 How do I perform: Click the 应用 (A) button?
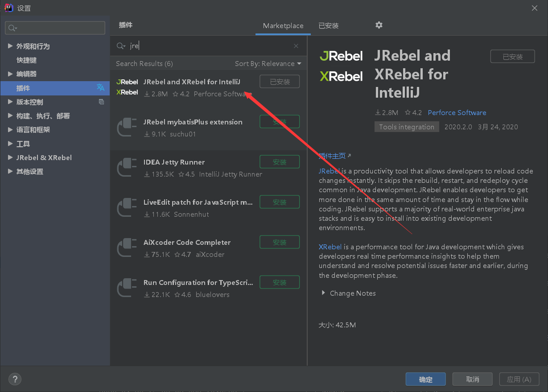coord(519,379)
